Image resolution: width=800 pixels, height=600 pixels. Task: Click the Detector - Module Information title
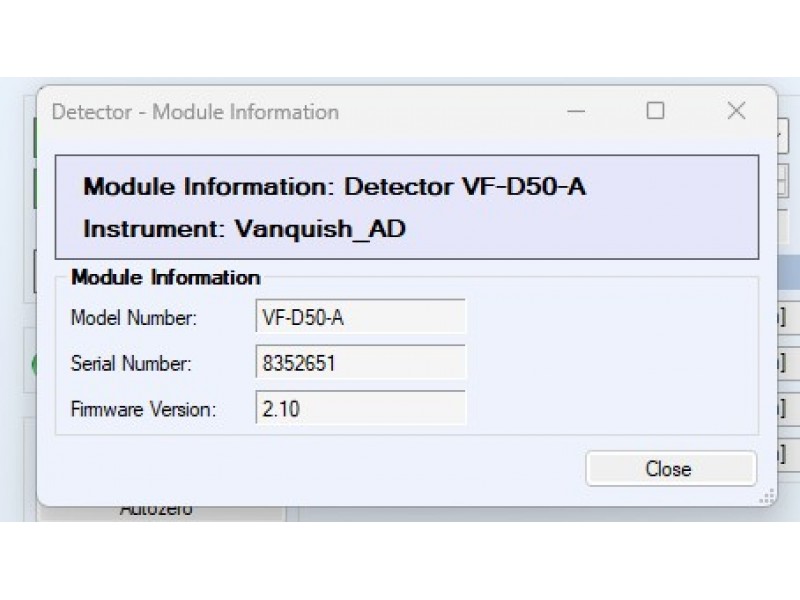[195, 112]
